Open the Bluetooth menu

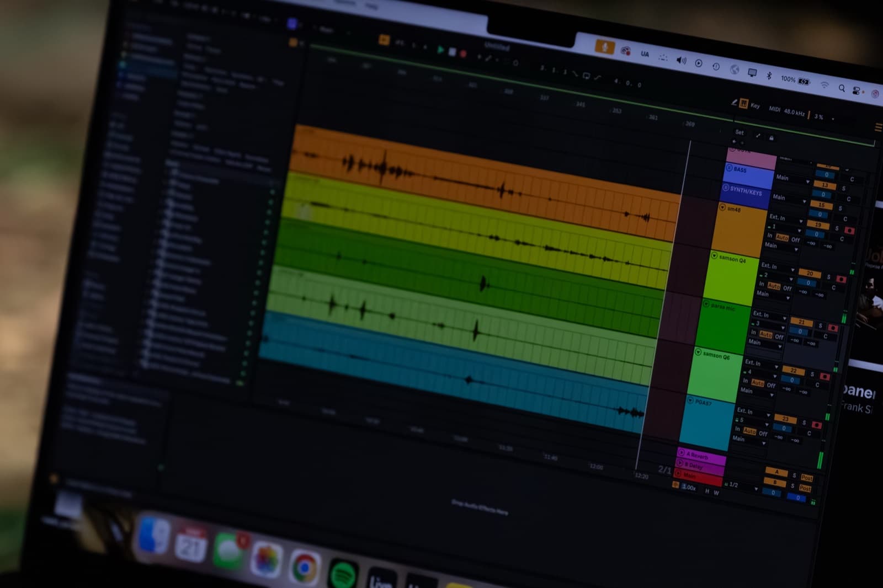coord(769,76)
